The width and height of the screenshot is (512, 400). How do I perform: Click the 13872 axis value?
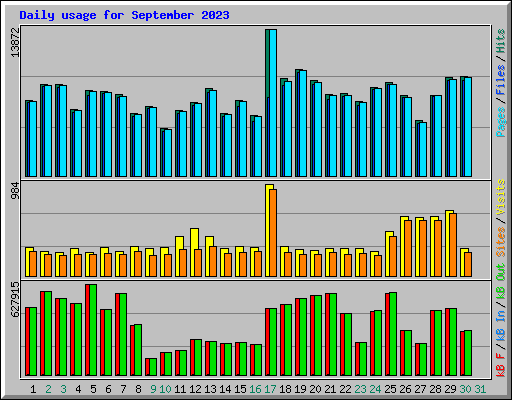[15, 42]
